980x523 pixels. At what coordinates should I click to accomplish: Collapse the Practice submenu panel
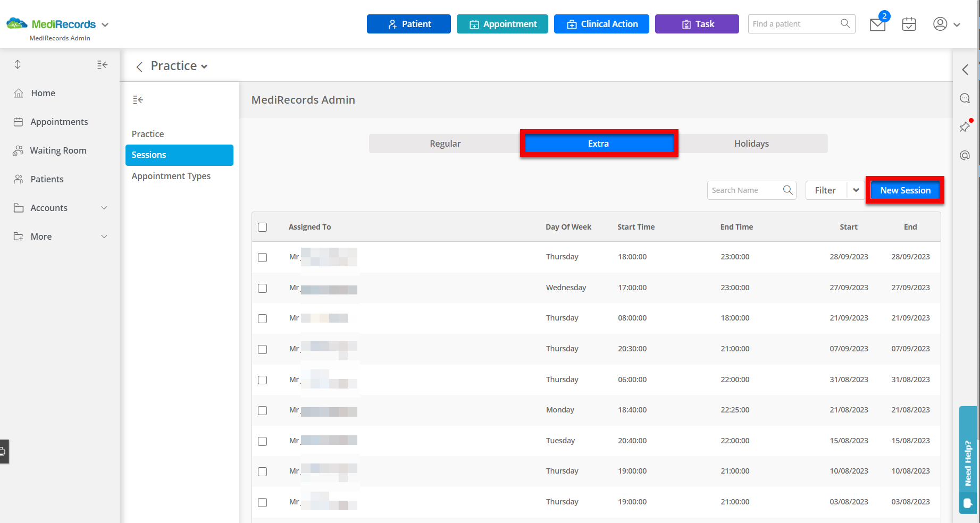tap(138, 99)
